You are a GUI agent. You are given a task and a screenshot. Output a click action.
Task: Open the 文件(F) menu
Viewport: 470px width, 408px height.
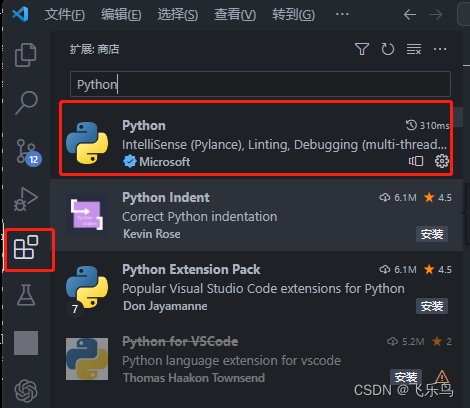point(65,15)
